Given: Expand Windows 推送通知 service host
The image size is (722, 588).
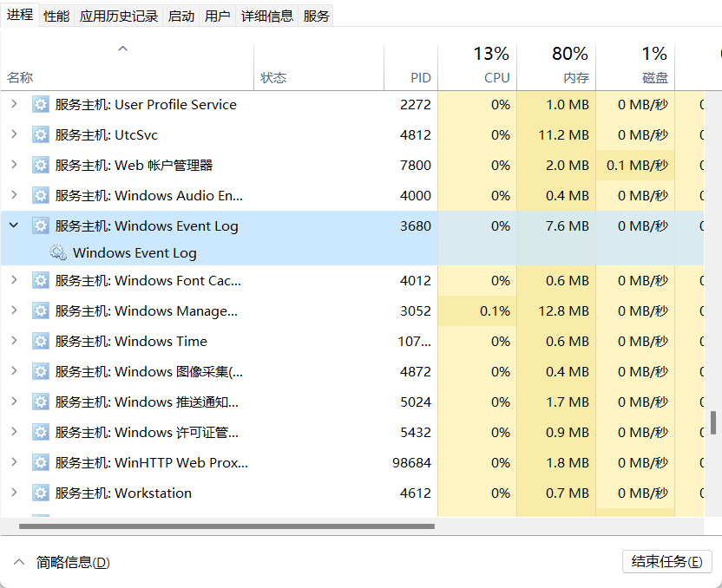Looking at the screenshot, I should coord(14,402).
